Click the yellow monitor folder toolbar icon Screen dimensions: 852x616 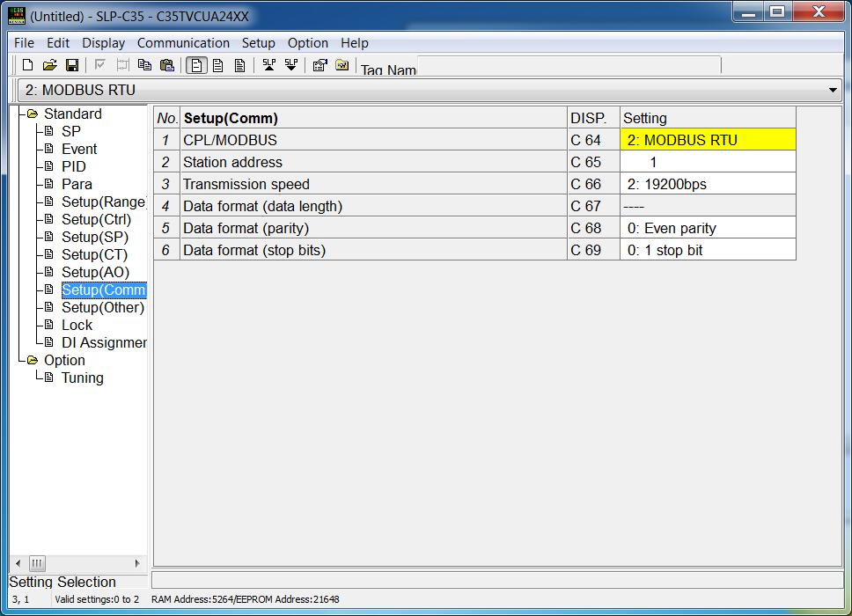(342, 65)
